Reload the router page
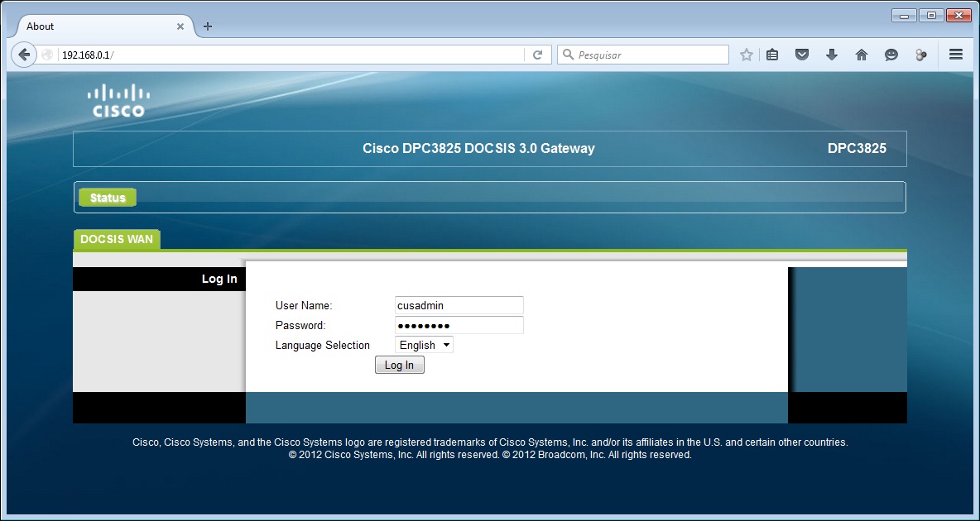 click(x=537, y=55)
